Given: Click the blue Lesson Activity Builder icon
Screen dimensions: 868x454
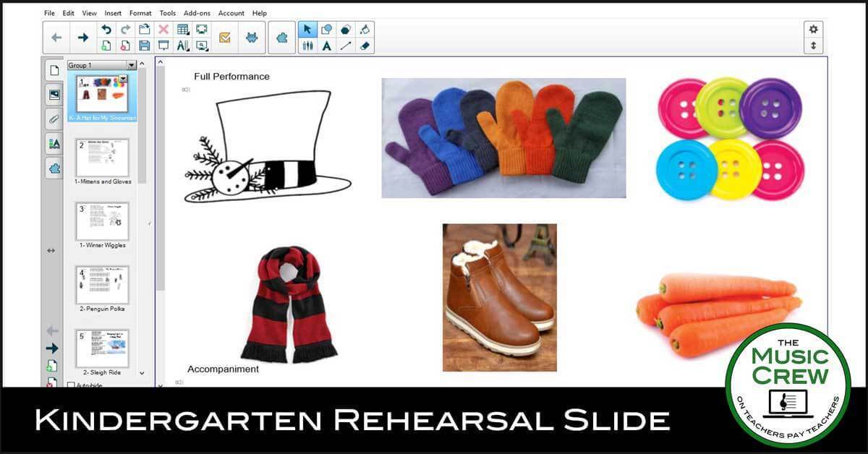Looking at the screenshot, I should pos(252,38).
